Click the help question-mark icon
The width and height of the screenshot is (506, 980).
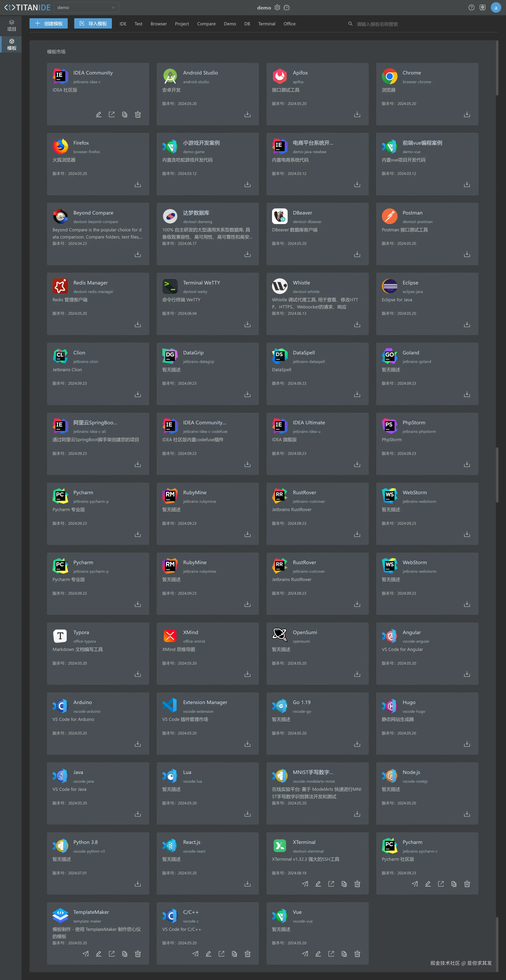(x=471, y=8)
